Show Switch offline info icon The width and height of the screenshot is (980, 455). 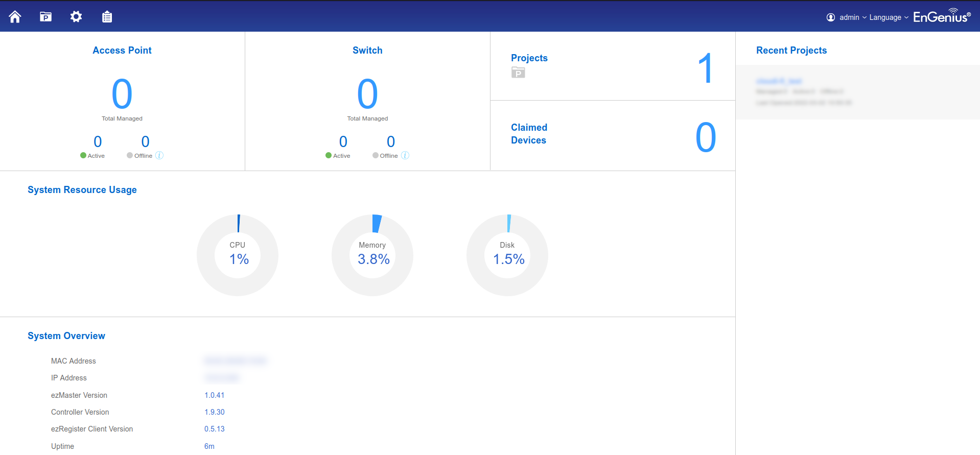(405, 155)
